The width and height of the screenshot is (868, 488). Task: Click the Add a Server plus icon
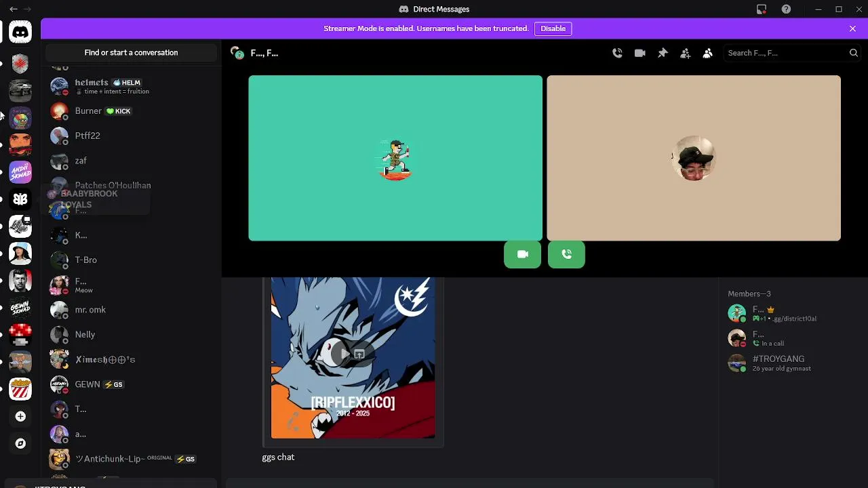pos(20,416)
